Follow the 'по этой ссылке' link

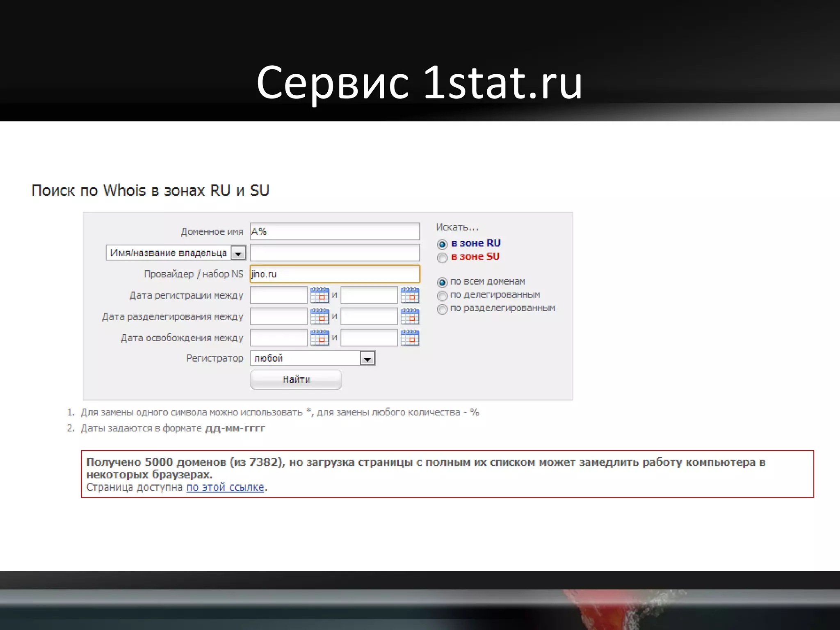pos(225,487)
